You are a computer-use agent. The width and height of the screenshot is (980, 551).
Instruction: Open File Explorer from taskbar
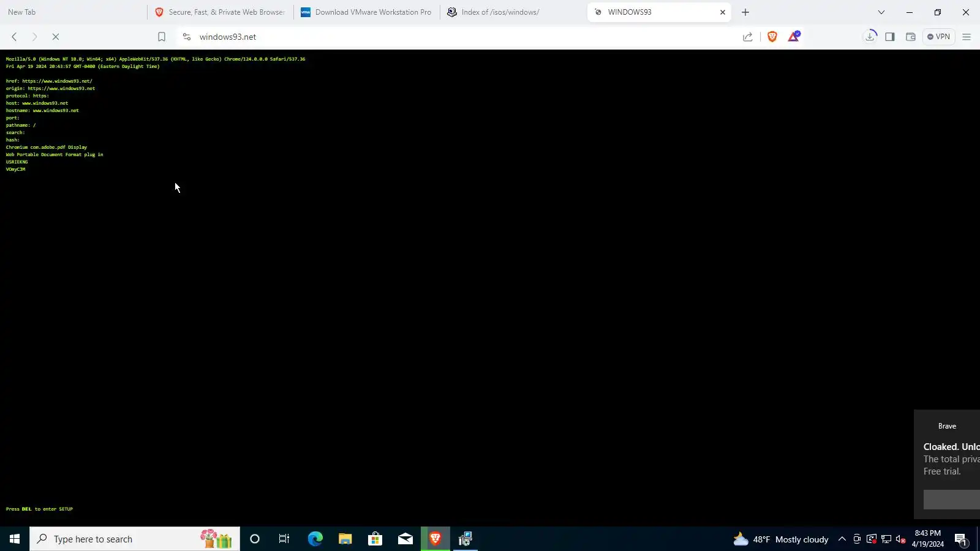(x=345, y=539)
